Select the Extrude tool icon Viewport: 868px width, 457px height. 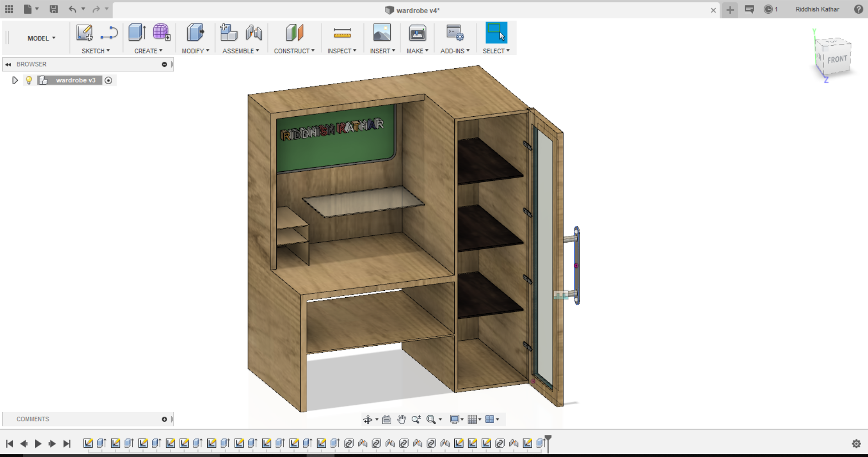pos(137,33)
